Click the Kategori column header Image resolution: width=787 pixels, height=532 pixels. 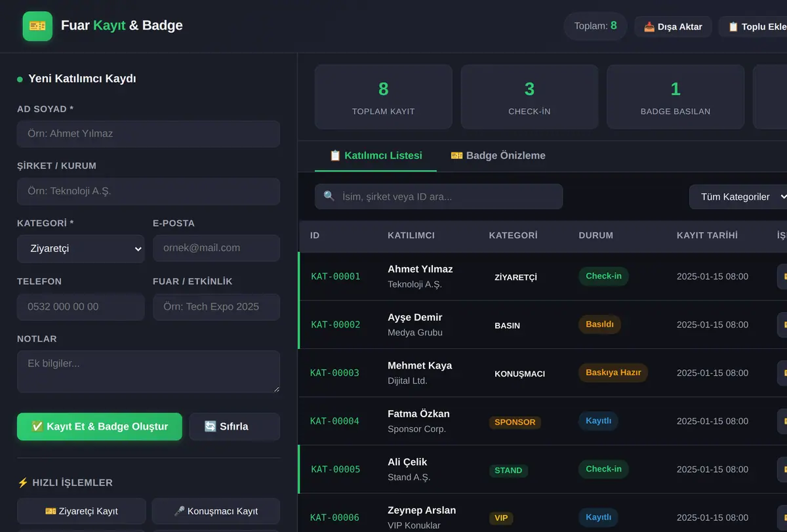click(x=514, y=235)
